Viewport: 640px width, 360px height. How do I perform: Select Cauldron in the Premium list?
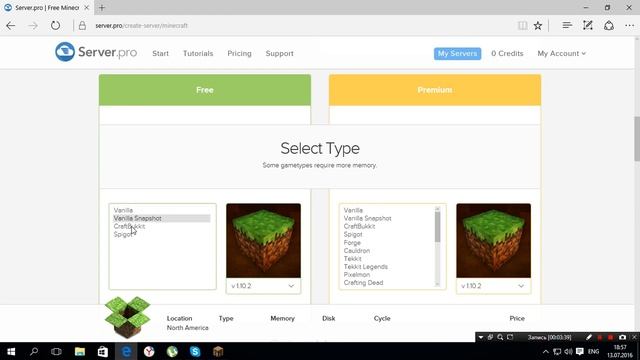pyautogui.click(x=357, y=251)
